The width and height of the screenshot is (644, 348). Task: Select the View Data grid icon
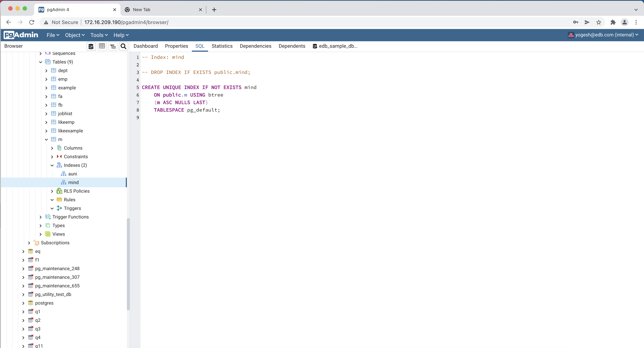tap(102, 46)
